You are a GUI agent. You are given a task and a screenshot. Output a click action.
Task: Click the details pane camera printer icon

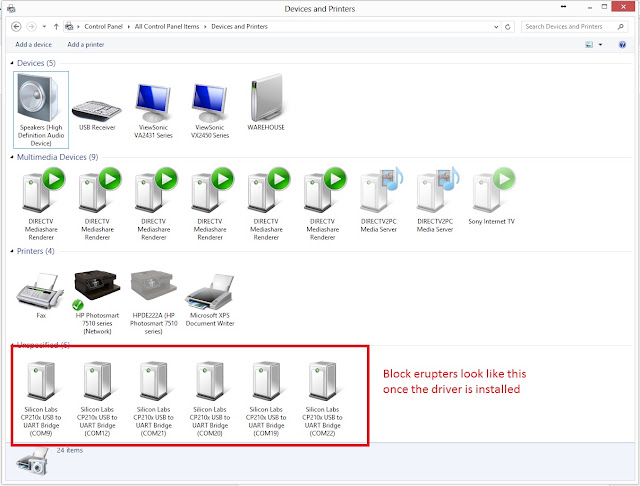[x=32, y=462]
